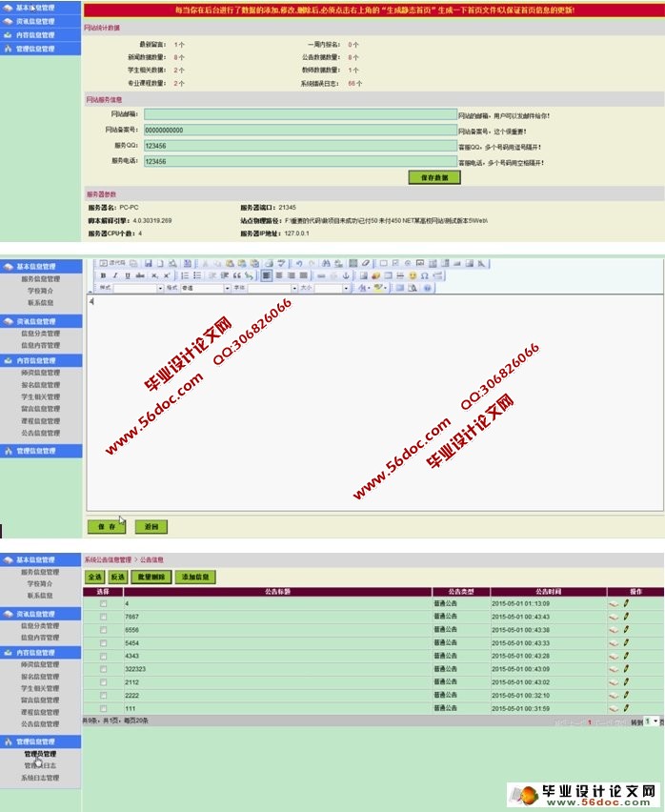Tick the checkbox for announcement 4
The image size is (665, 812).
pyautogui.click(x=104, y=604)
